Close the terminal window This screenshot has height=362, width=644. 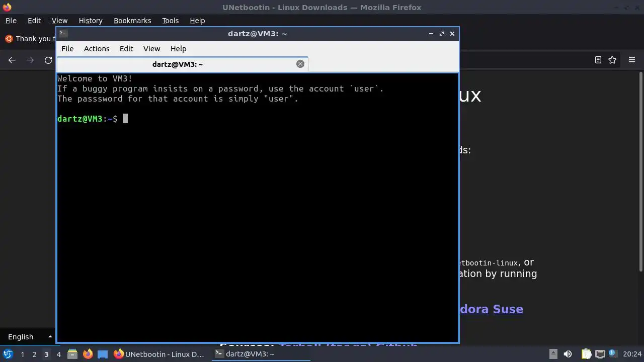452,34
